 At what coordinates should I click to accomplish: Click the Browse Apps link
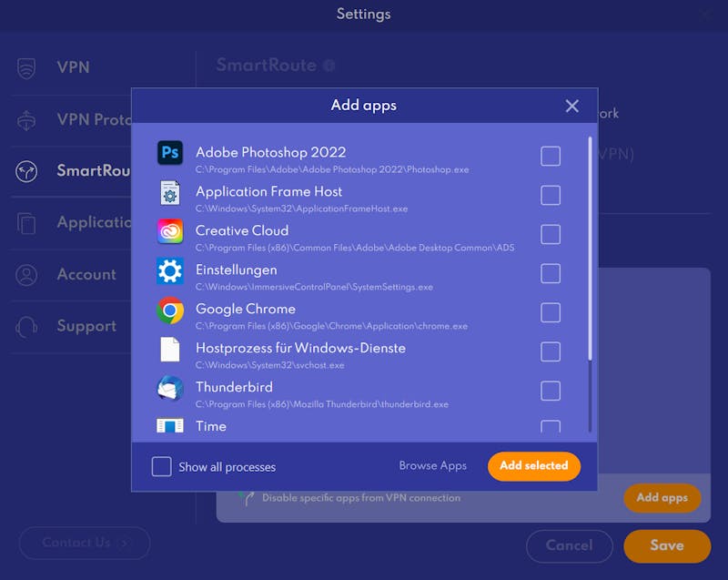click(433, 466)
